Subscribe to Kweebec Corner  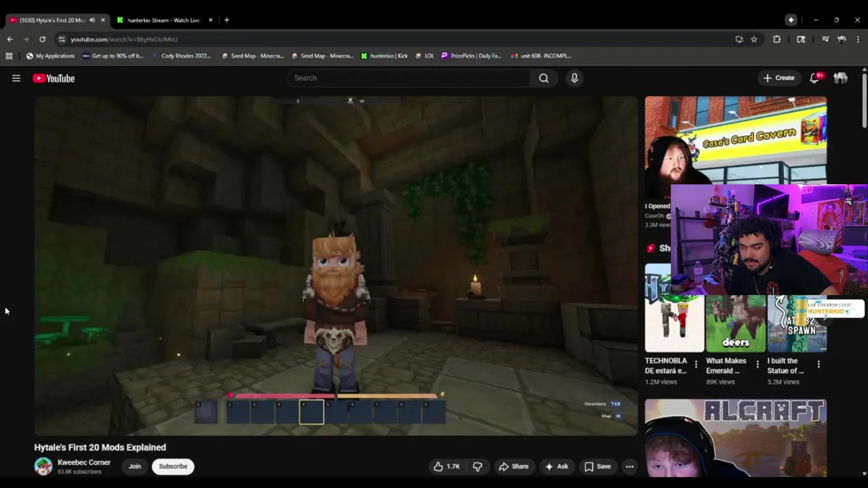point(173,466)
